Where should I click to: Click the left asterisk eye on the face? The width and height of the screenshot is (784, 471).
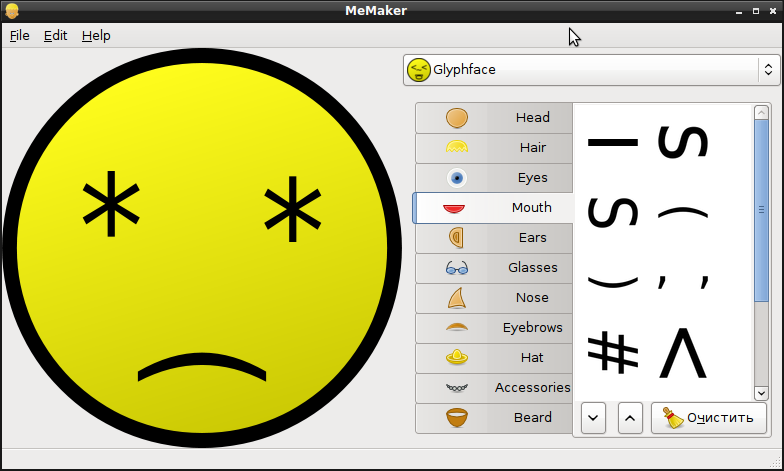point(111,204)
